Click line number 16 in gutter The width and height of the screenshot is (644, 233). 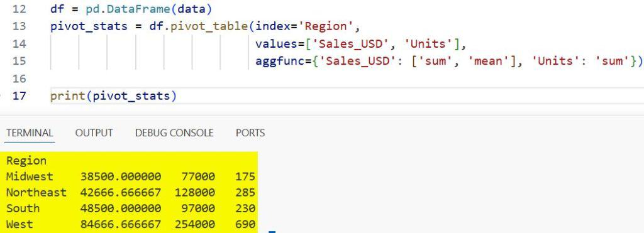click(19, 79)
